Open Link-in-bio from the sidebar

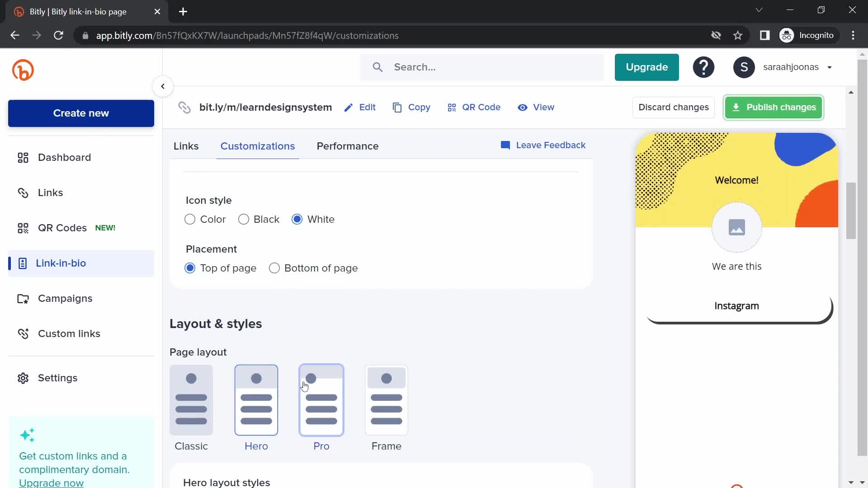click(81, 263)
